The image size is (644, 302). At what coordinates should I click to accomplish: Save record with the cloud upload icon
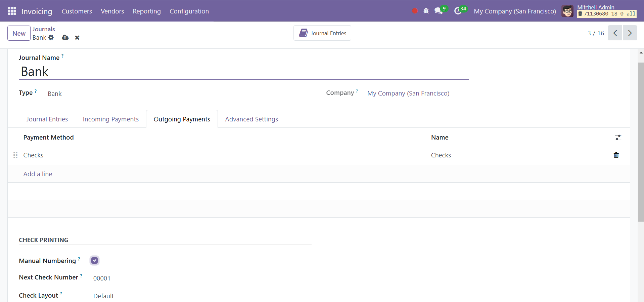65,37
